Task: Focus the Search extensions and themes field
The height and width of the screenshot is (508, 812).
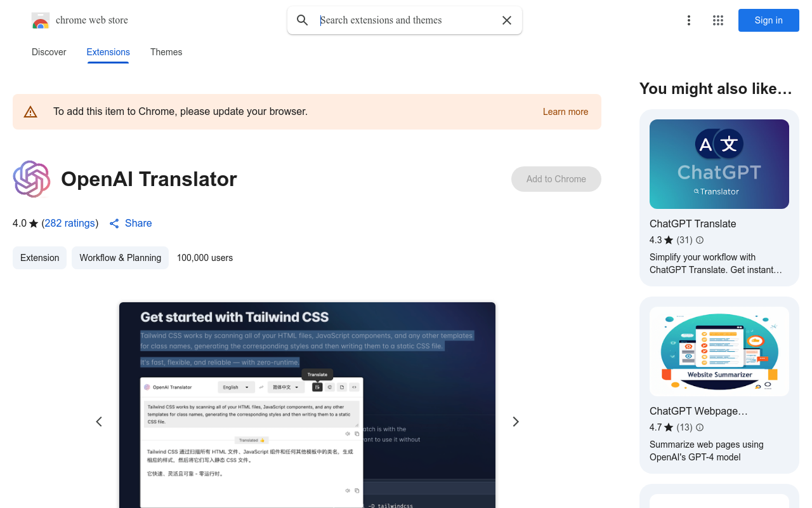Action: 406,20
